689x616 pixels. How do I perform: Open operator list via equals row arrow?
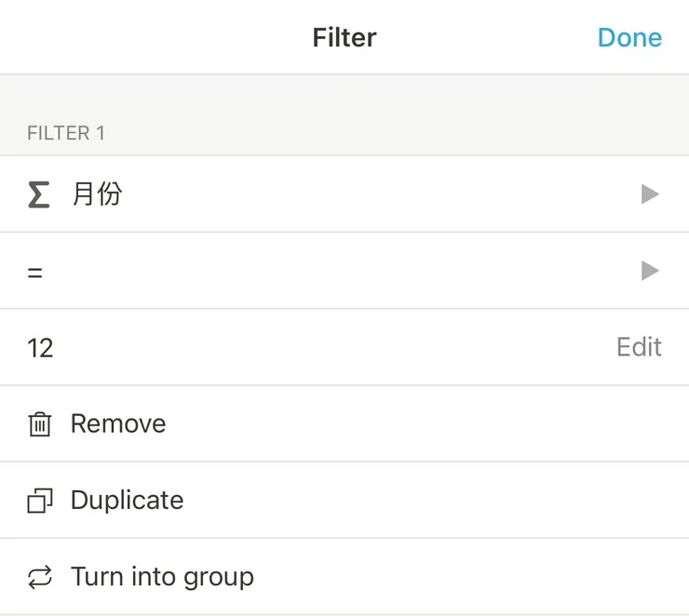pos(650,271)
